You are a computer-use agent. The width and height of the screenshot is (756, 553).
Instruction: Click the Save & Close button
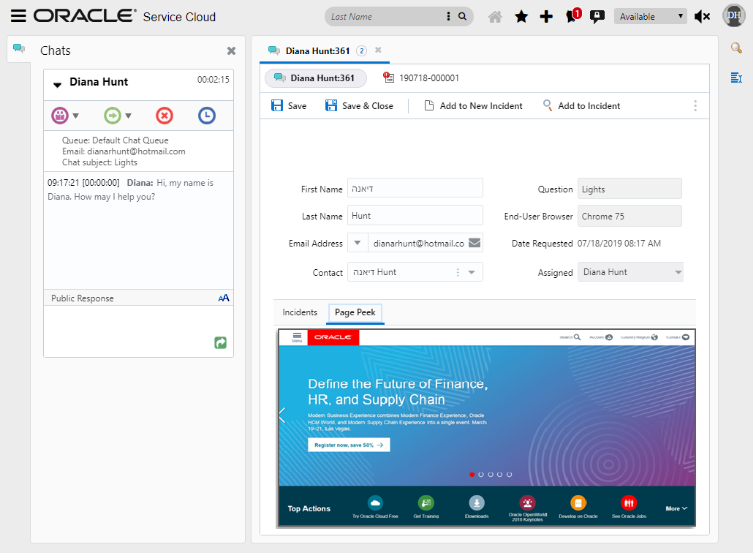tap(359, 105)
